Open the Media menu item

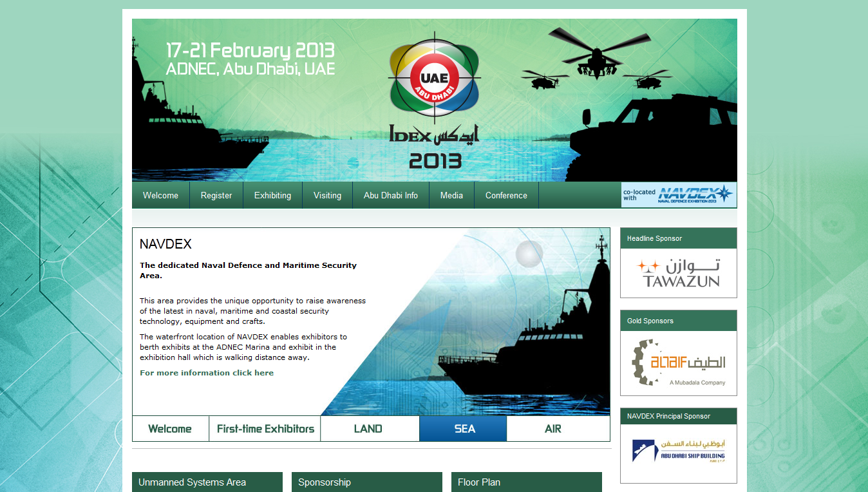pyautogui.click(x=451, y=195)
